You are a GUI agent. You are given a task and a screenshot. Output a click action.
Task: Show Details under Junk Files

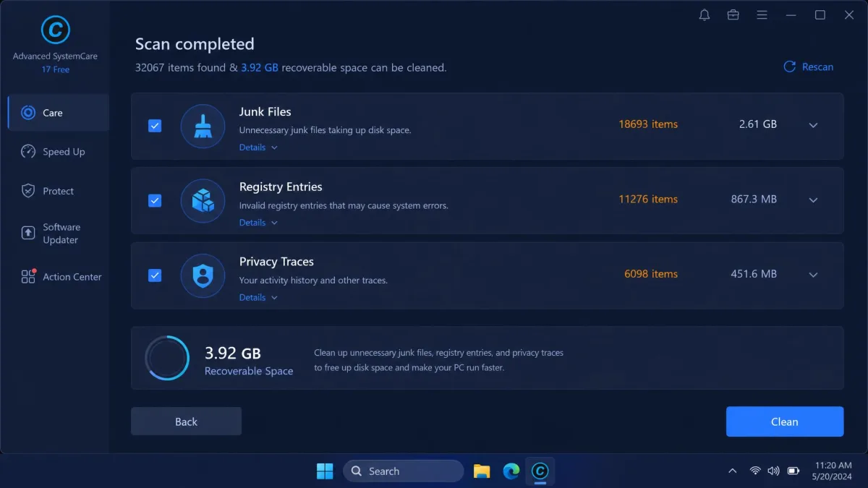258,147
